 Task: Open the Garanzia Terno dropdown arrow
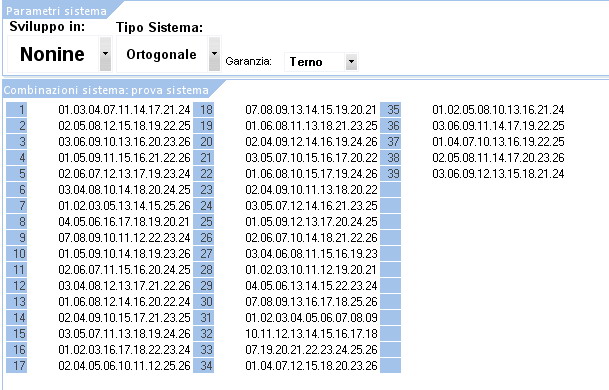(351, 62)
